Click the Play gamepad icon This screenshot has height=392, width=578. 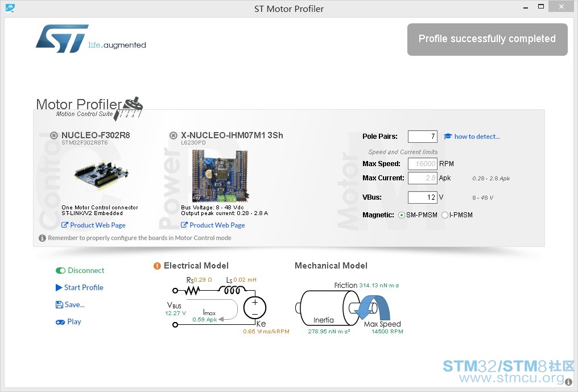(60, 322)
